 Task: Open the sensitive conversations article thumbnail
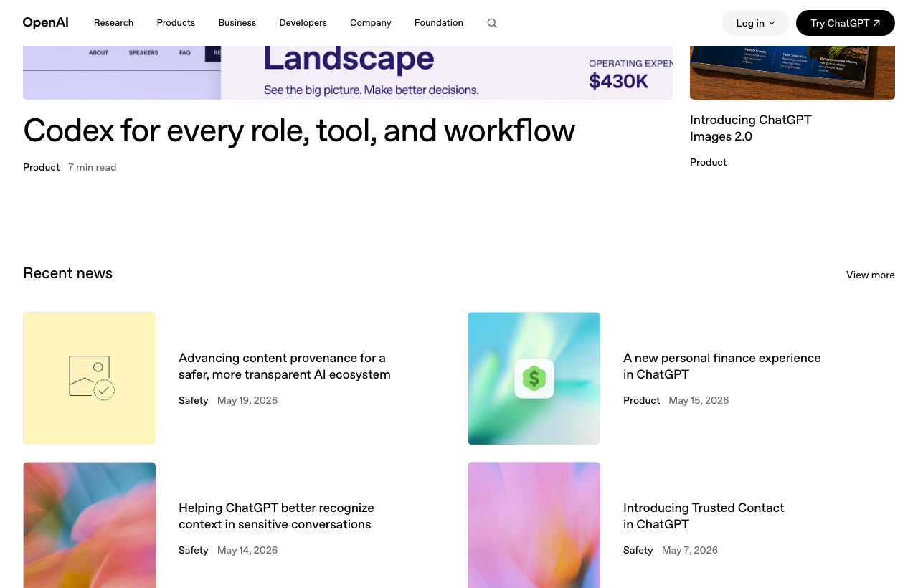pos(90,525)
